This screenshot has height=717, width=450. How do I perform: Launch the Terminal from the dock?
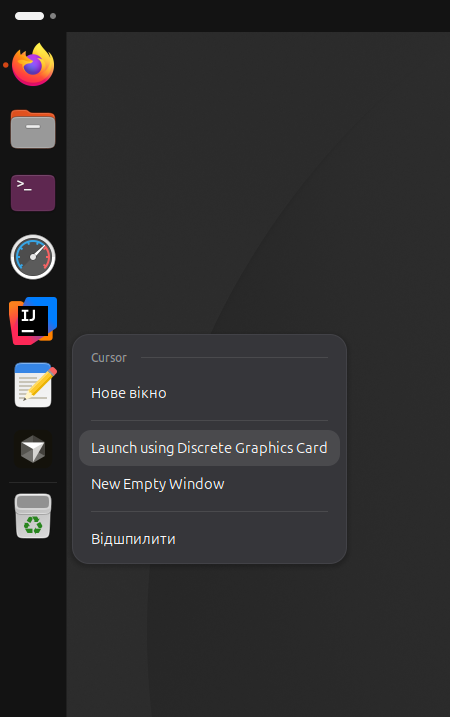click(33, 193)
